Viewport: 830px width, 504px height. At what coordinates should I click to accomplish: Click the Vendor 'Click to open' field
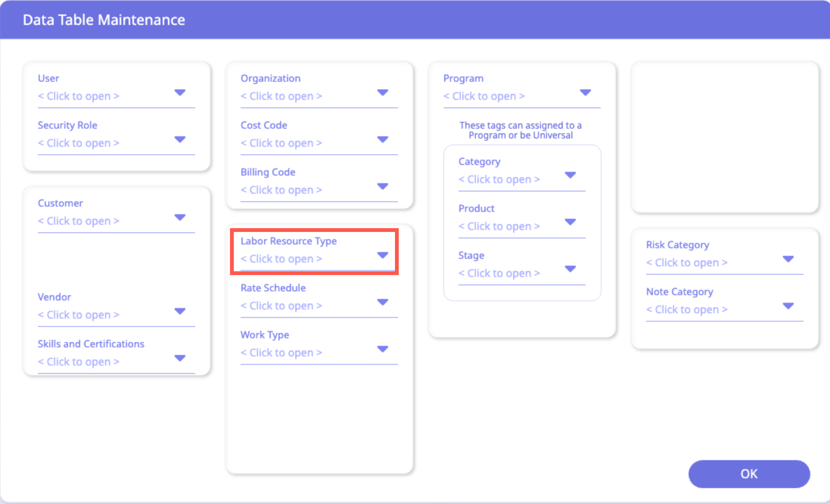[79, 315]
